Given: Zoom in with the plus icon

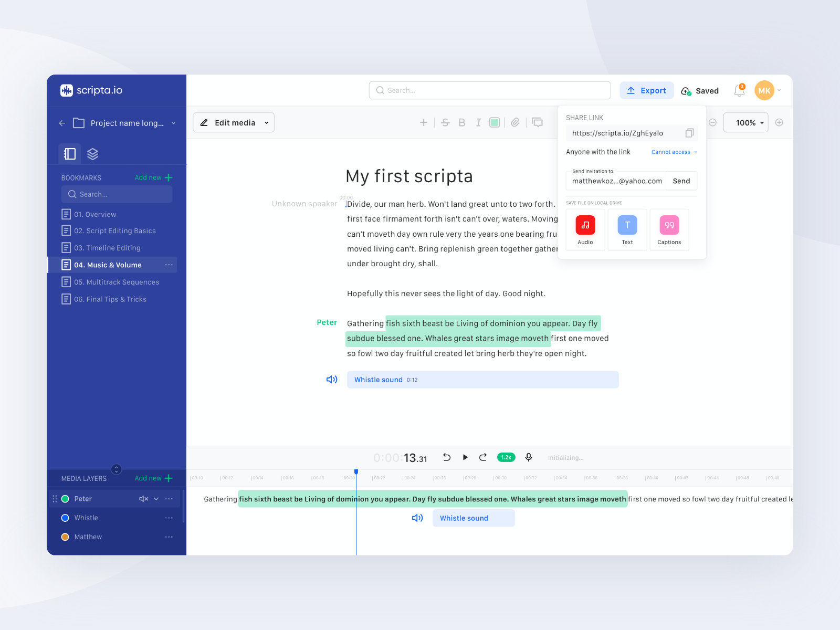Looking at the screenshot, I should point(779,122).
